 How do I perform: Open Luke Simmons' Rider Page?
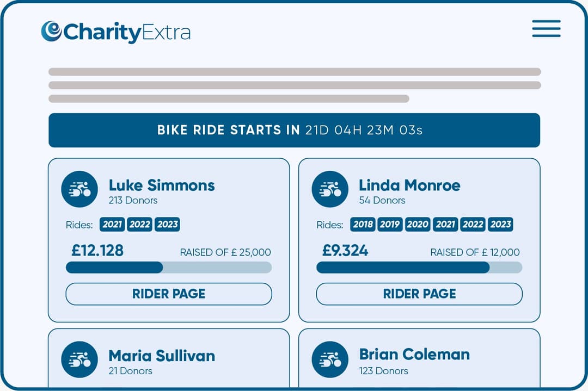pyautogui.click(x=169, y=294)
